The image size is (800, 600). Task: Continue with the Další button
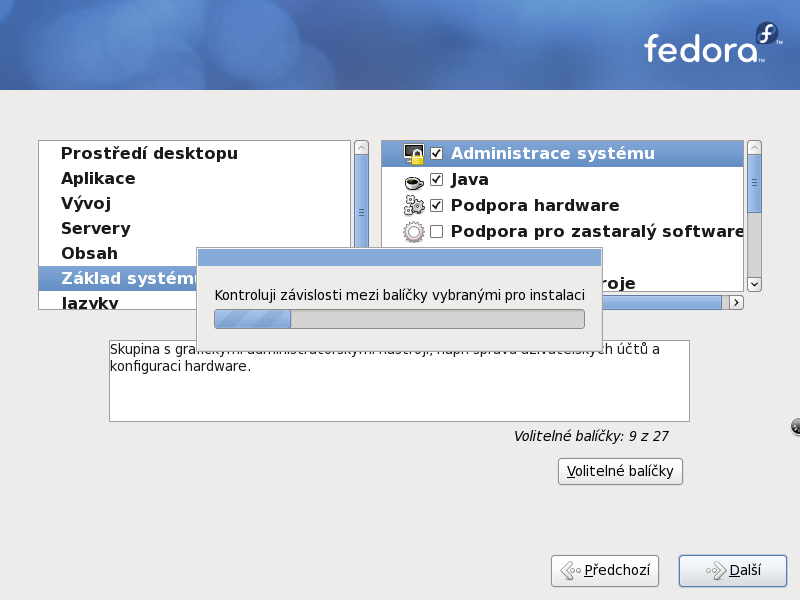pyautogui.click(x=733, y=570)
